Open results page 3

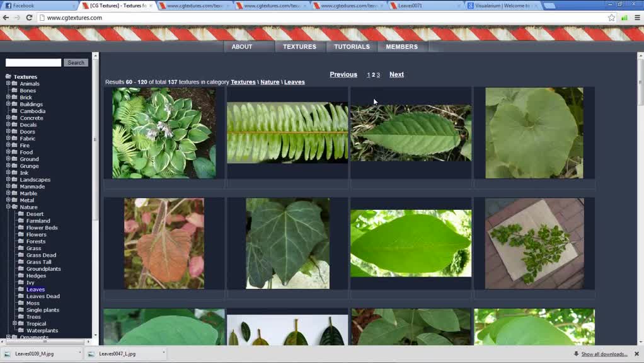click(x=378, y=75)
